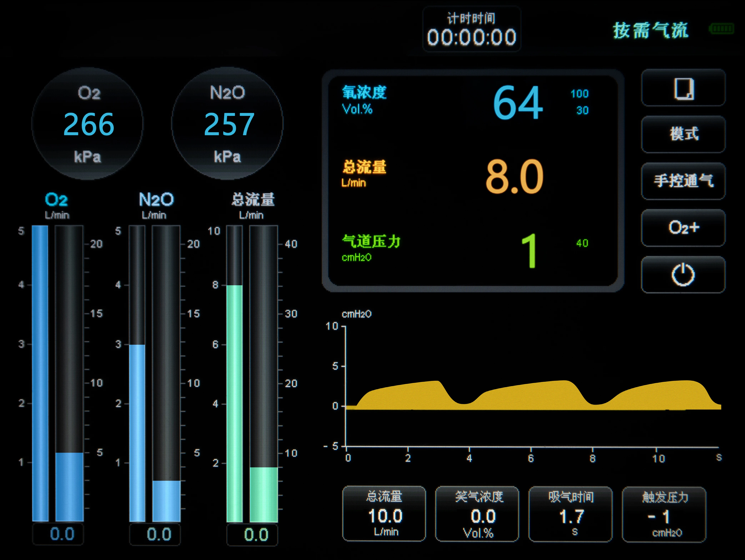Select the 总流量 10.0 L/min setting box
Viewport: 745px width, 560px height.
click(384, 514)
